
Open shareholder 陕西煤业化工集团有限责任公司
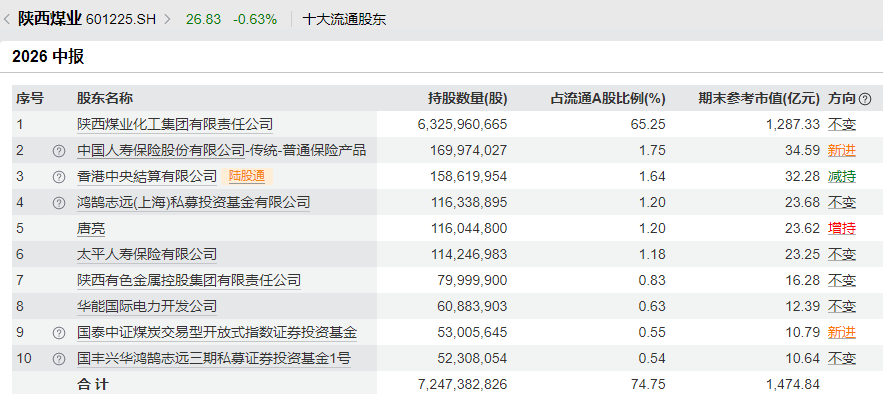tap(175, 124)
